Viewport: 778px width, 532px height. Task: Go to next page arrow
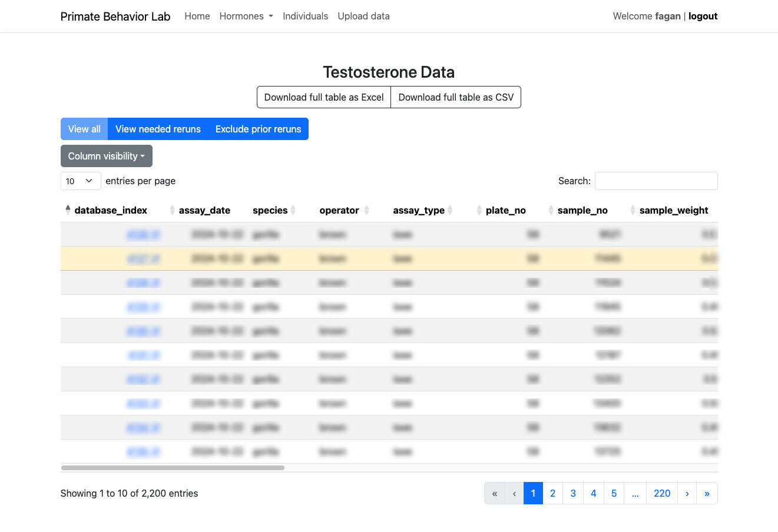coord(687,493)
